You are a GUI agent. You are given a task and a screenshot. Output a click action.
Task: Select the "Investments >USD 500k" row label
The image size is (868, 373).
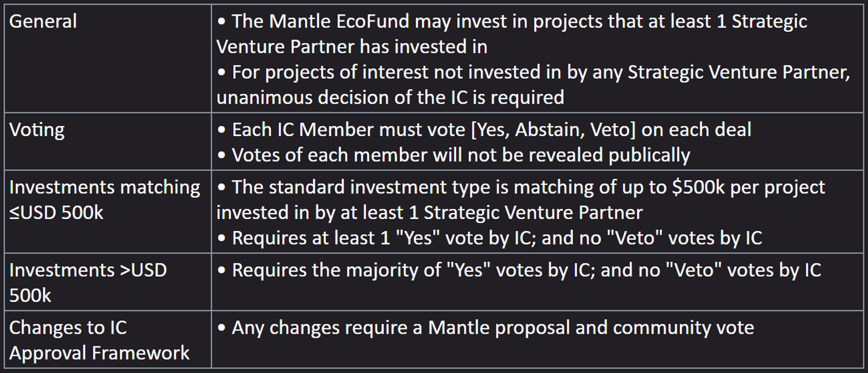pyautogui.click(x=88, y=282)
